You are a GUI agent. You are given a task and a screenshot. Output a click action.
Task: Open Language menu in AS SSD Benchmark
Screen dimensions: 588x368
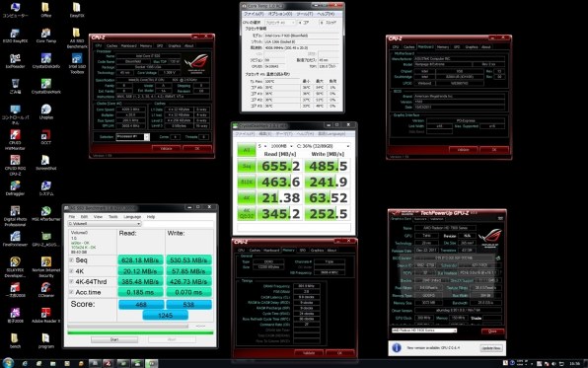[132, 217]
